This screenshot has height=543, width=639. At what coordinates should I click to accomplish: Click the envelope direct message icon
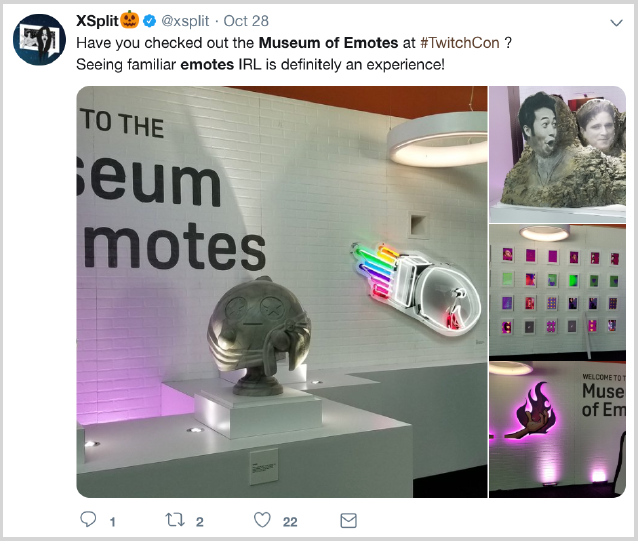(x=348, y=521)
